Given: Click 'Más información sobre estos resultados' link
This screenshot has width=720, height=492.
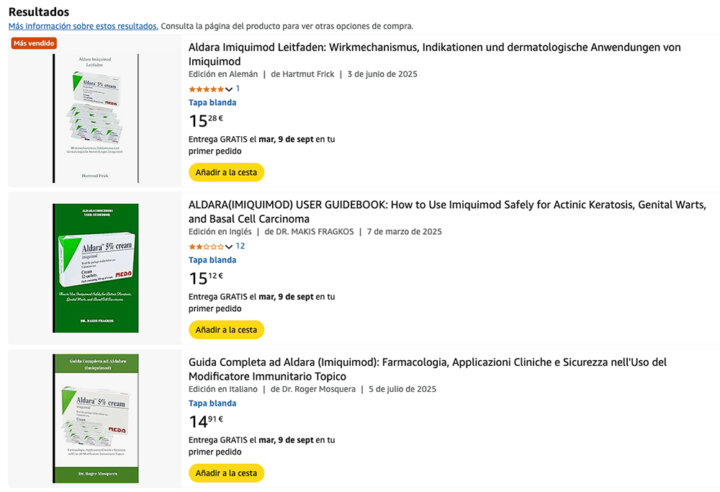Looking at the screenshot, I should [83, 26].
